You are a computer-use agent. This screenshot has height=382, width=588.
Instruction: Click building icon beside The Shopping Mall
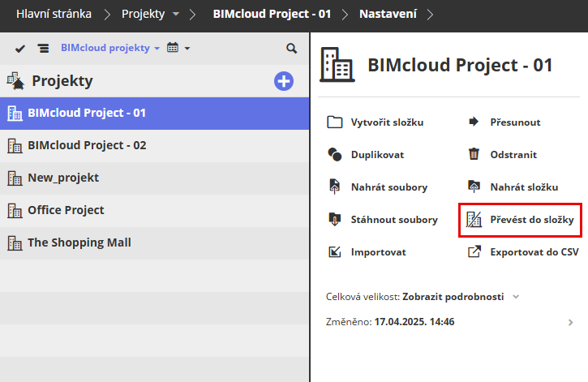[x=15, y=243]
